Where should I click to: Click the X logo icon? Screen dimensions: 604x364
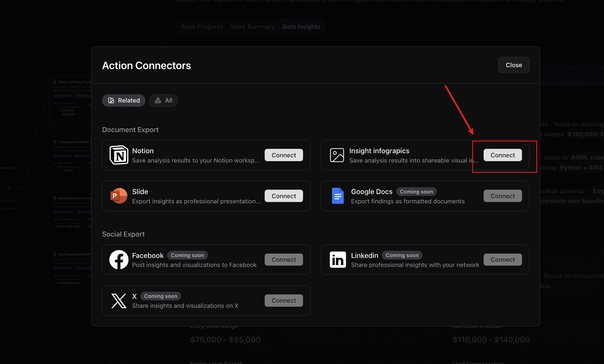click(x=119, y=301)
